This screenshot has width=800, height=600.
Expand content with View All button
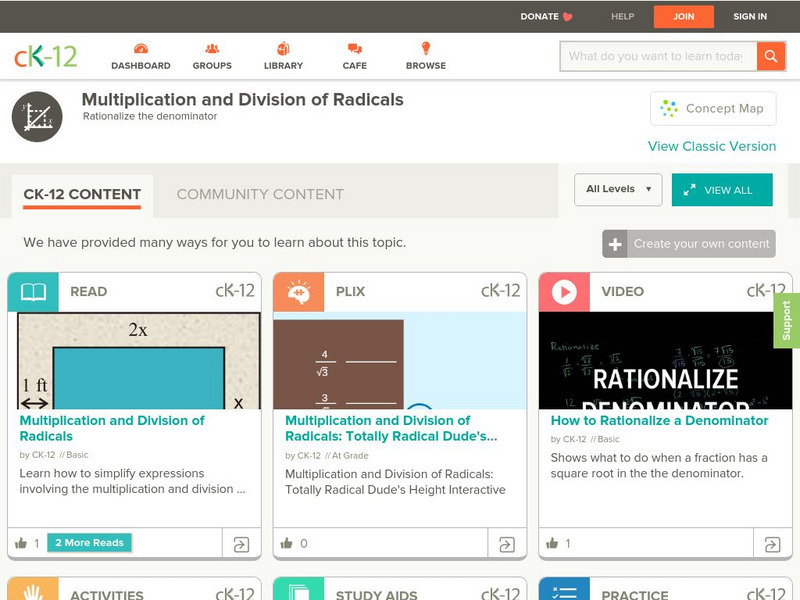(721, 190)
